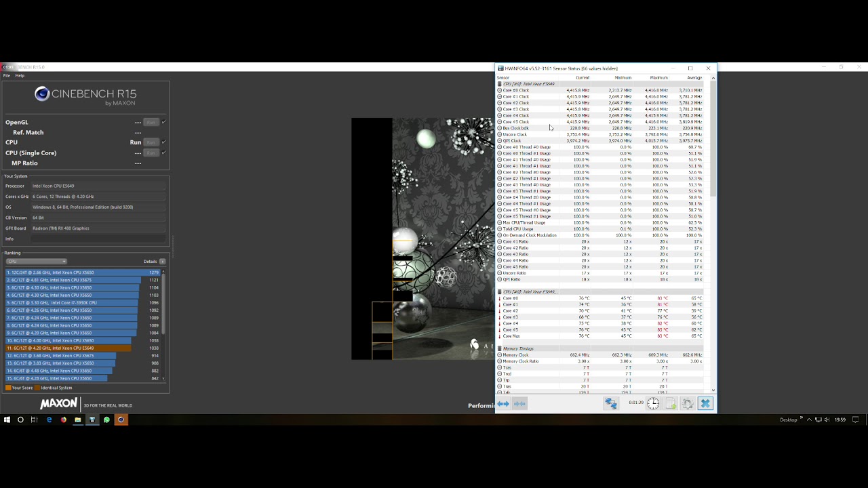The image size is (868, 488).
Task: Open Cortana search circle on taskbar
Action: point(20,420)
